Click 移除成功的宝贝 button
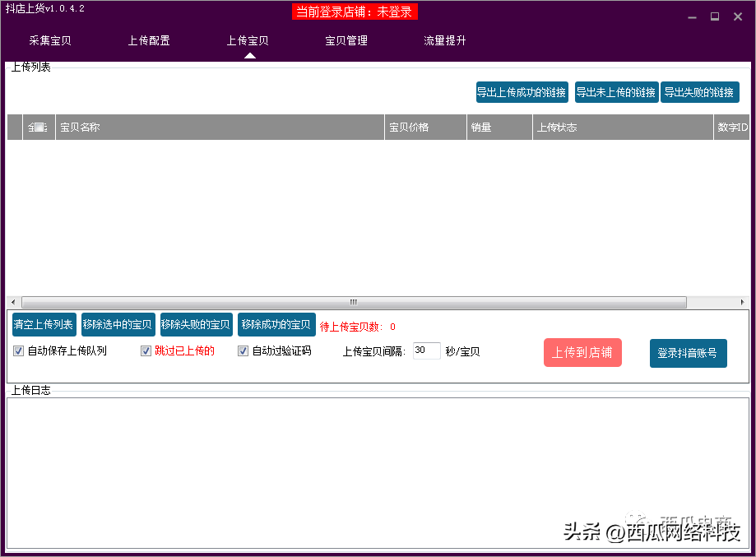This screenshot has height=557, width=756. click(276, 324)
